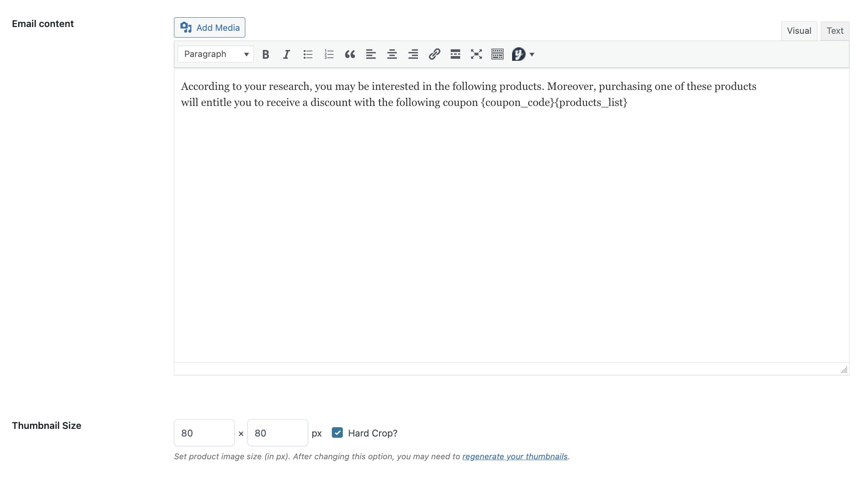Toggle the toolbar kitchen sink
The image size is (868, 488).
point(498,54)
